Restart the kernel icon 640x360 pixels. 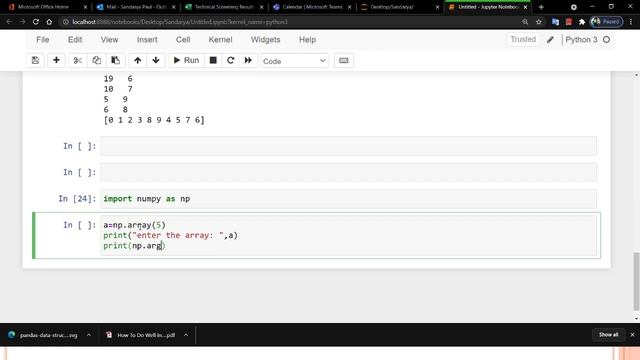coord(231,60)
